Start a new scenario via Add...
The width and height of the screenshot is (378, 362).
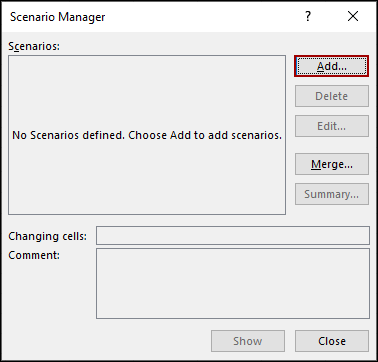tap(332, 66)
